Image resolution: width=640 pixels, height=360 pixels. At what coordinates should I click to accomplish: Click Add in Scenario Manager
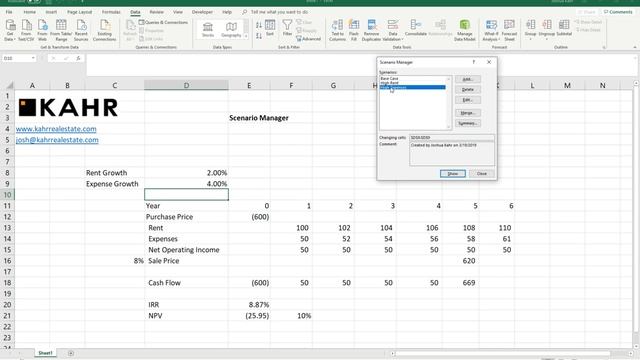(x=468, y=79)
